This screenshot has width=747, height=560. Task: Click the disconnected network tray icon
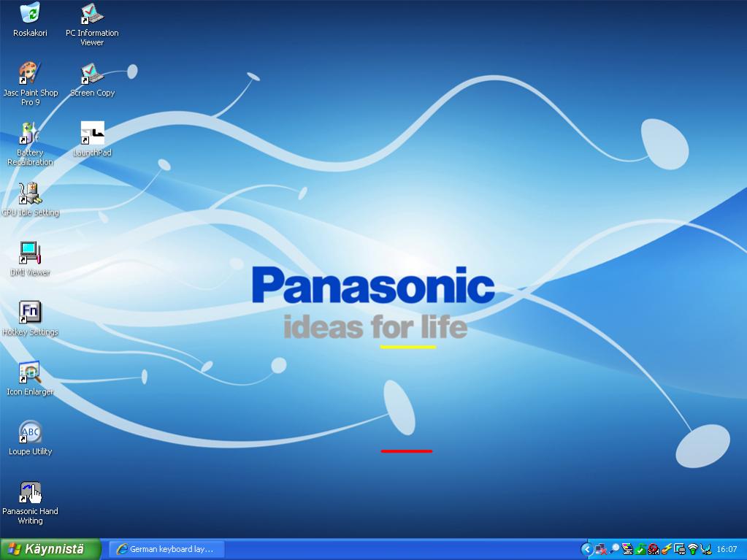point(601,549)
